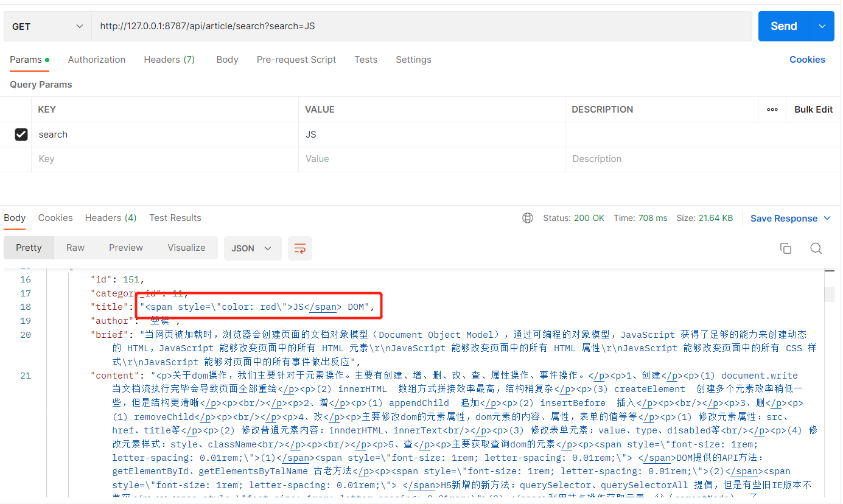Viewport: 843px width, 504px height.
Task: Select the Visualize view
Action: click(186, 248)
